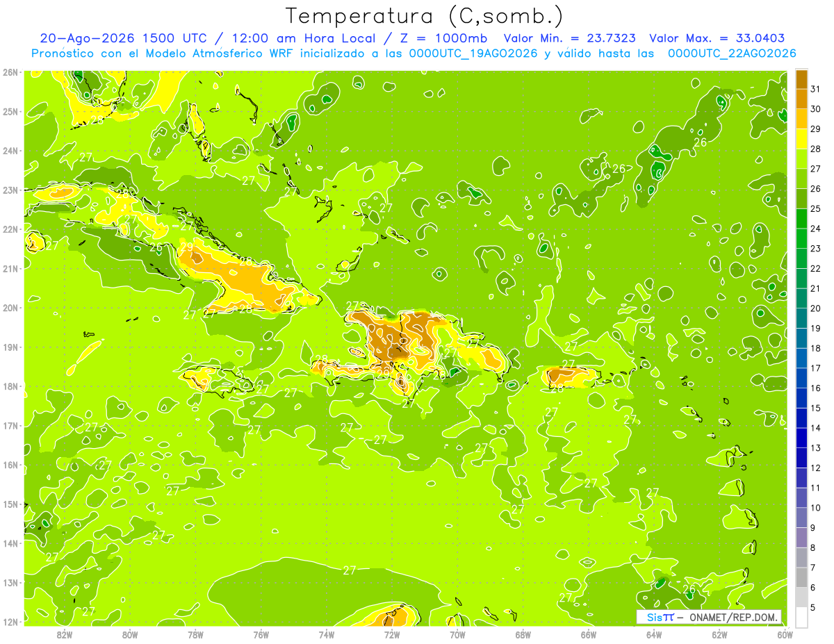Click the '17N' latitude axis label

[10, 425]
